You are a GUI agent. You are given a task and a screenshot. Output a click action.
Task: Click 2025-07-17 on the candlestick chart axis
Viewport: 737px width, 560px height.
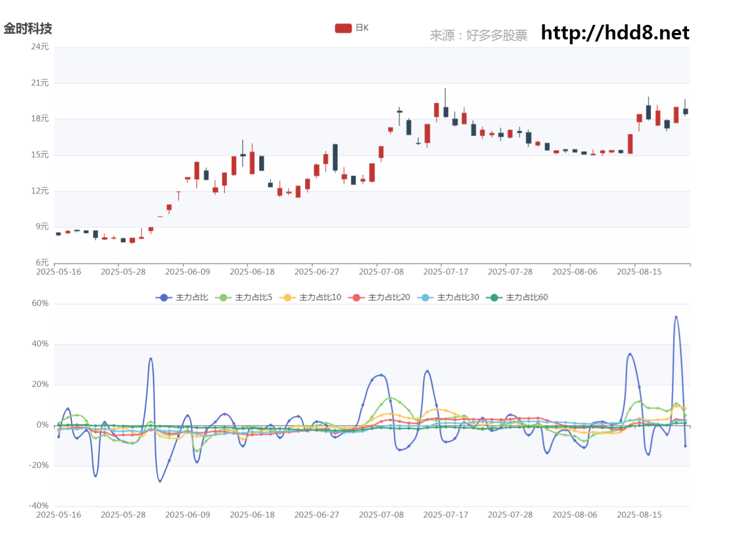click(x=445, y=272)
